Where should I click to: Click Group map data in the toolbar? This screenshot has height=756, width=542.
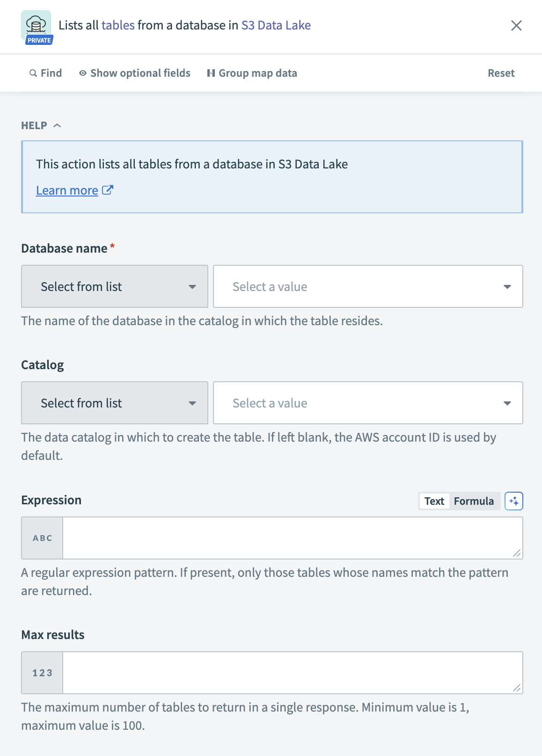258,73
